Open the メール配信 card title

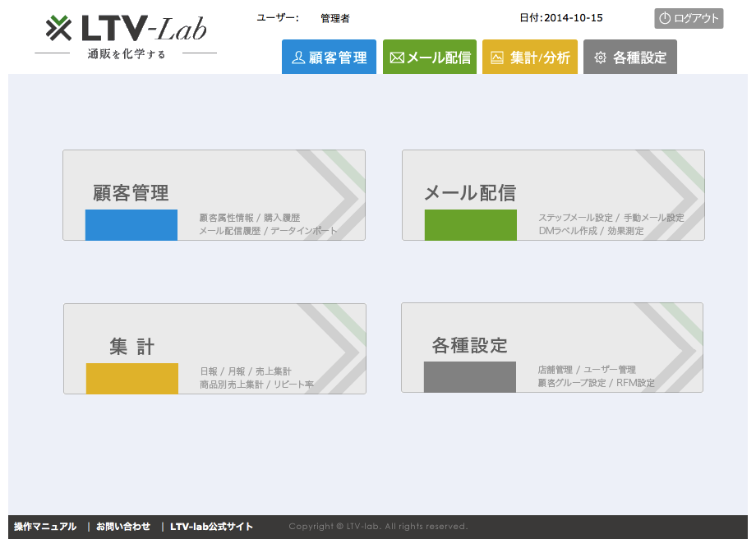[470, 193]
